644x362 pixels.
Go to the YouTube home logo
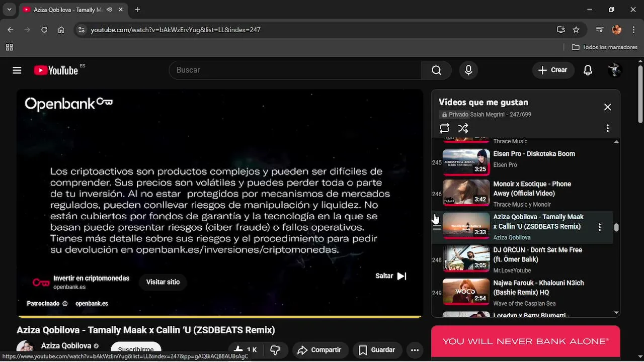tap(56, 70)
